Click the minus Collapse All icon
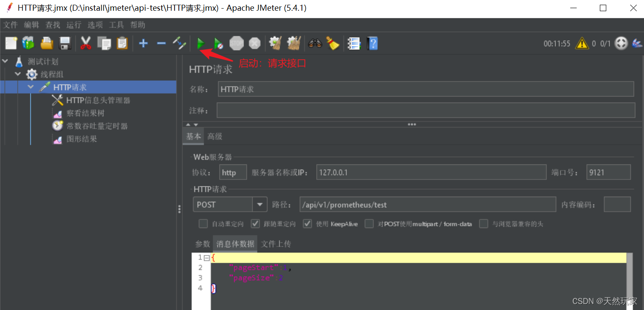The image size is (644, 310). [161, 43]
